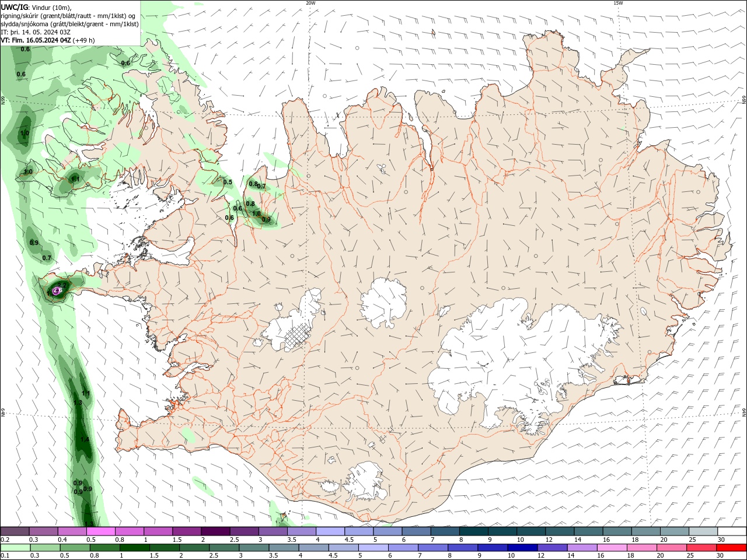Image resolution: width=747 pixels, height=560 pixels.
Task: Click the bright pink 0.5 swatch in the upper legend row
Action: (x=100, y=531)
